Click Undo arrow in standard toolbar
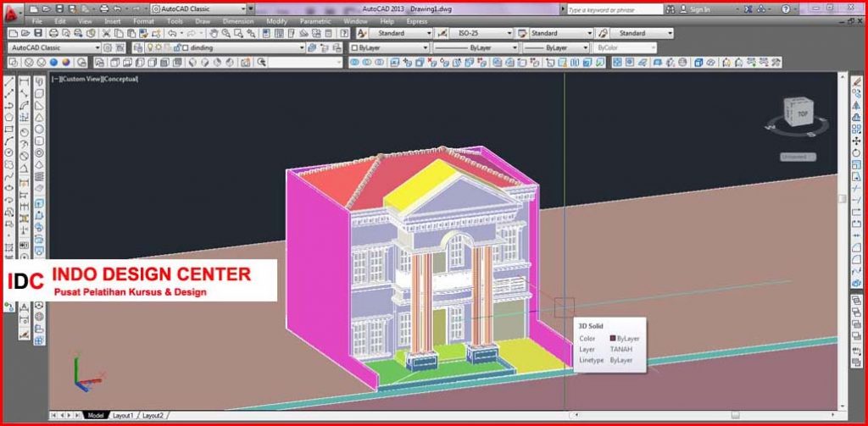Screen dimensions: 868x426 (172, 33)
